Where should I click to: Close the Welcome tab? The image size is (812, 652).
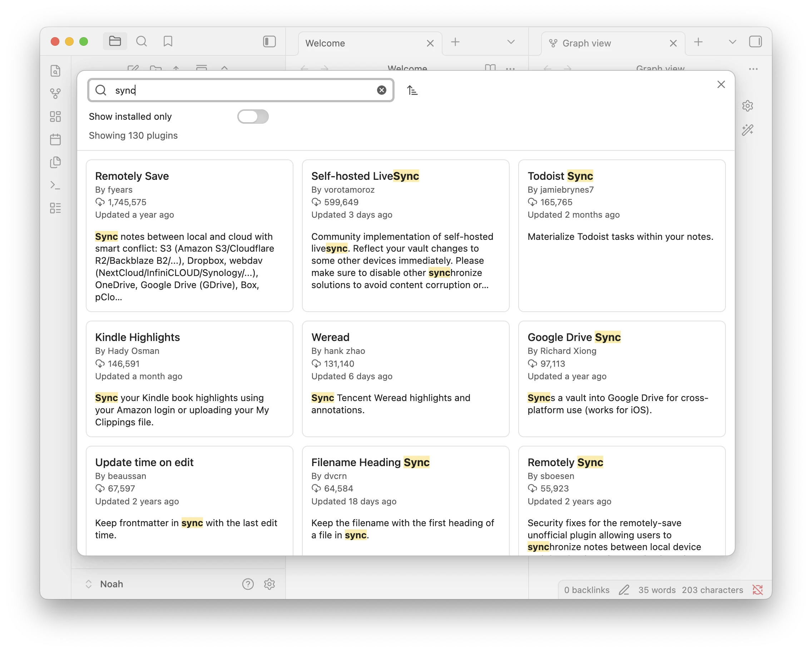430,43
